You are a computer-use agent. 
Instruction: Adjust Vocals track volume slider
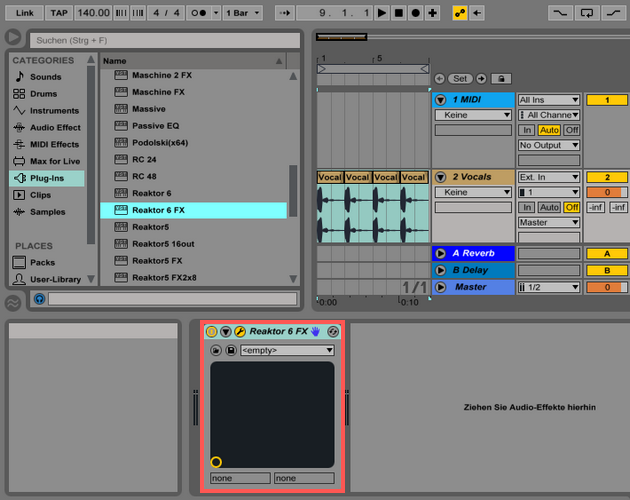coord(607,192)
